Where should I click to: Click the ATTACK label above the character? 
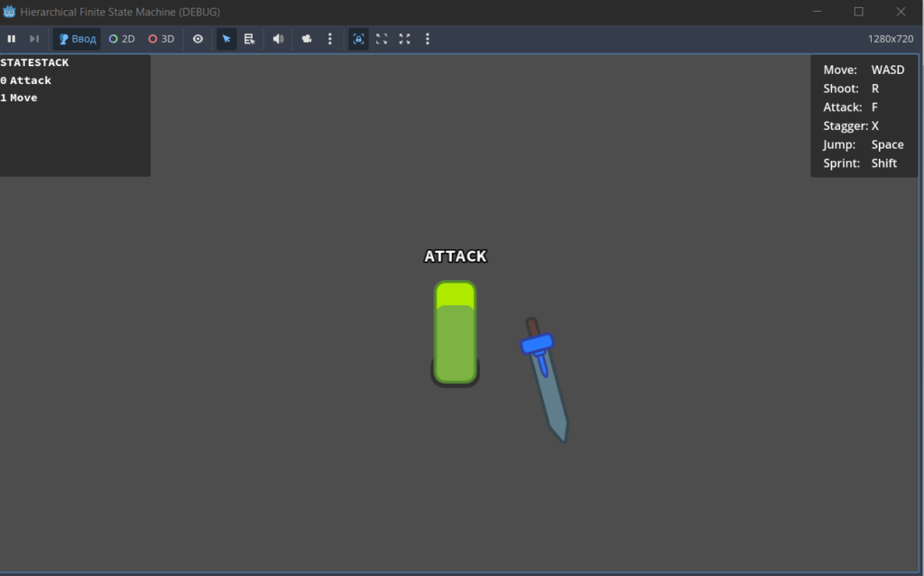tap(456, 256)
